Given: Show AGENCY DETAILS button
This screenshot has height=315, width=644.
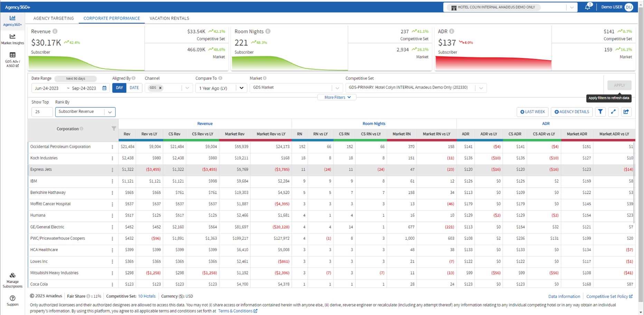Looking at the screenshot, I should pyautogui.click(x=572, y=112).
